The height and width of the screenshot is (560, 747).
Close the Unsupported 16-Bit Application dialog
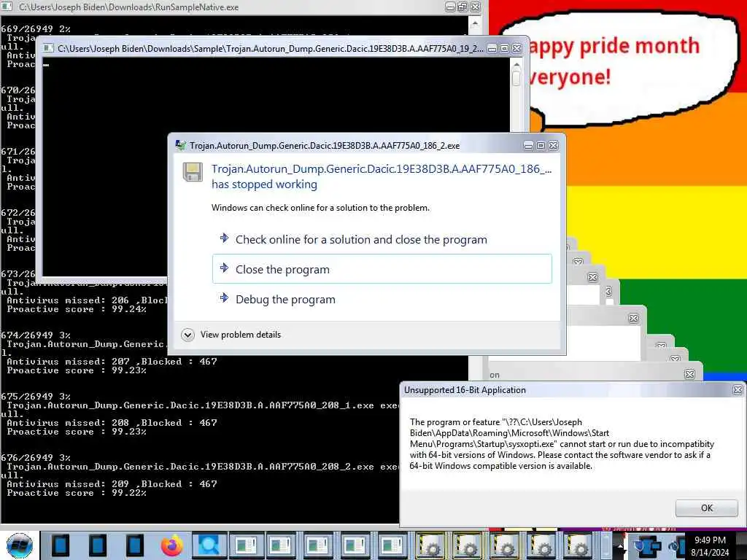coord(738,390)
